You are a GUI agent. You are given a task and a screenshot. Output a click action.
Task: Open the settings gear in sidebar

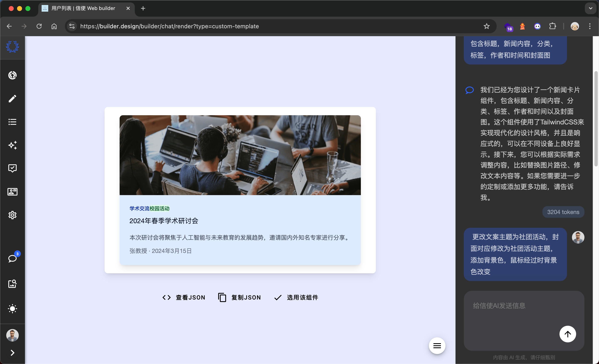pyautogui.click(x=12, y=215)
